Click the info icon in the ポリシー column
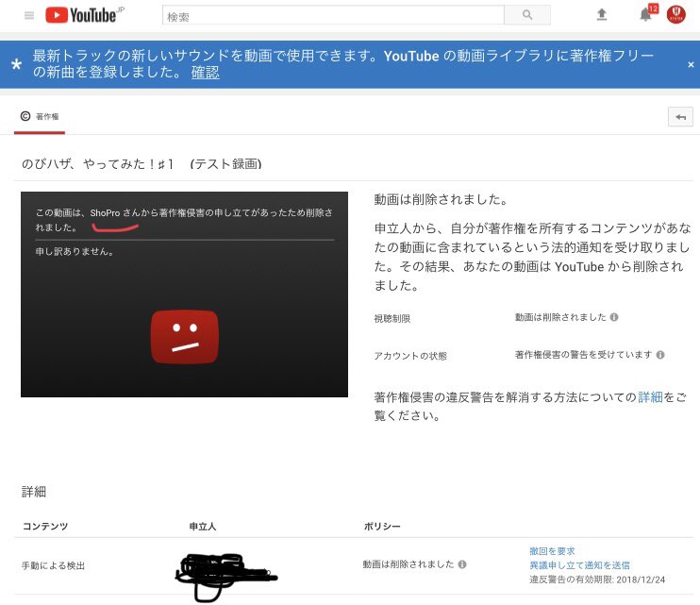The image size is (700, 605). point(462,564)
